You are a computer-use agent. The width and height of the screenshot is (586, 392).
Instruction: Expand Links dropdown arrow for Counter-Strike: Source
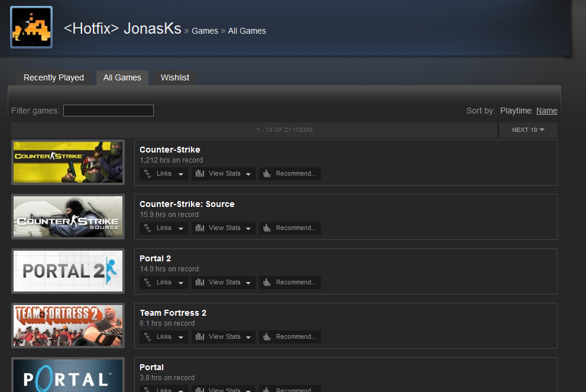pos(181,229)
